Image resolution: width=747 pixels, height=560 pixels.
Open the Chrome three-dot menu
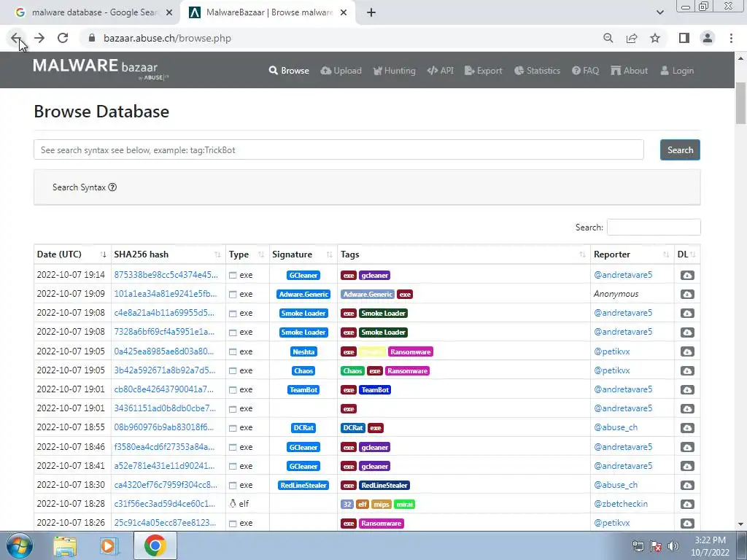(731, 38)
